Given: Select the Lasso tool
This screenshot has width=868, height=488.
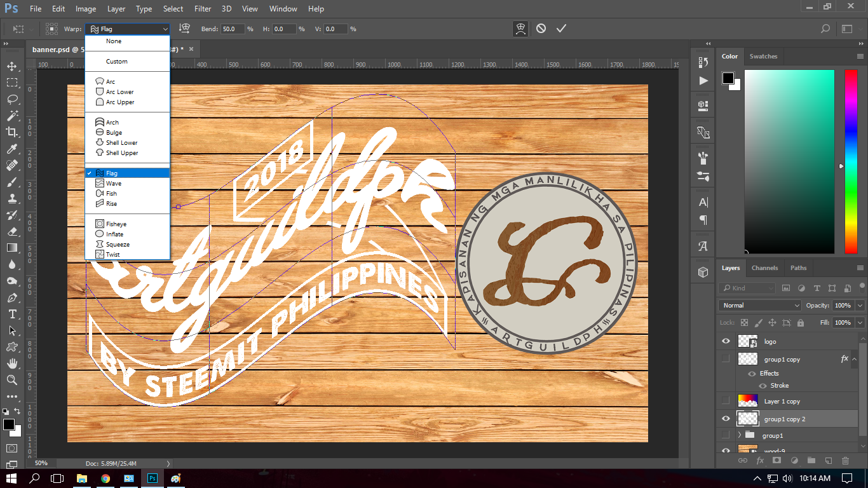Looking at the screenshot, I should tap(12, 99).
